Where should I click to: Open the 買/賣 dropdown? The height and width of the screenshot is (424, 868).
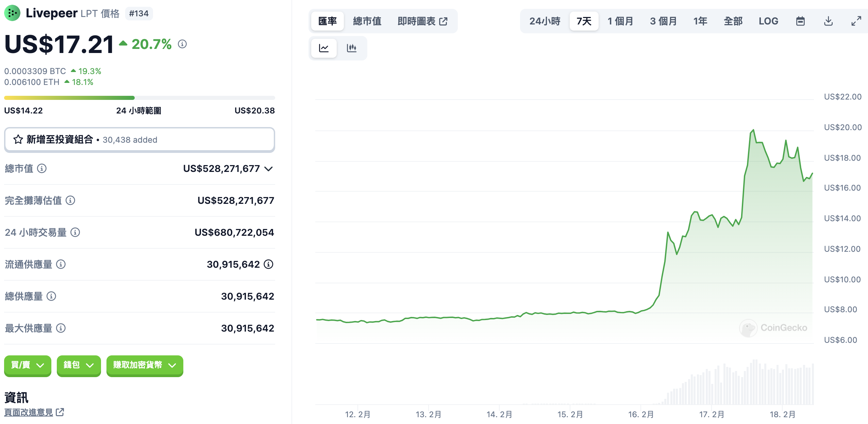28,365
